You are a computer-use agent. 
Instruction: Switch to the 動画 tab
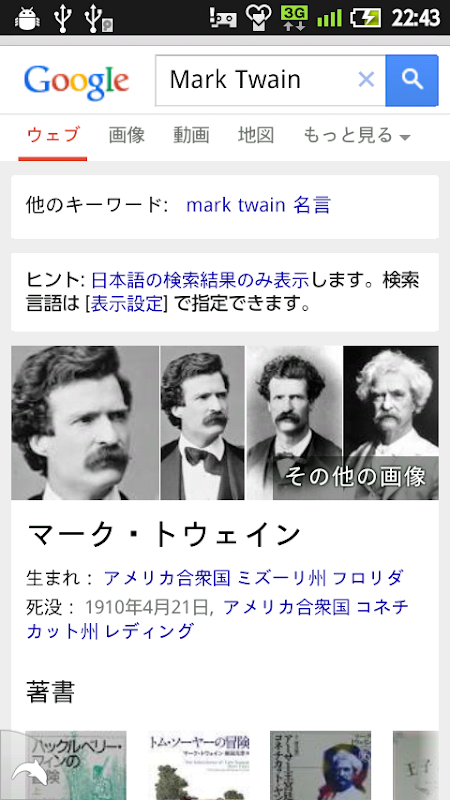pos(191,135)
